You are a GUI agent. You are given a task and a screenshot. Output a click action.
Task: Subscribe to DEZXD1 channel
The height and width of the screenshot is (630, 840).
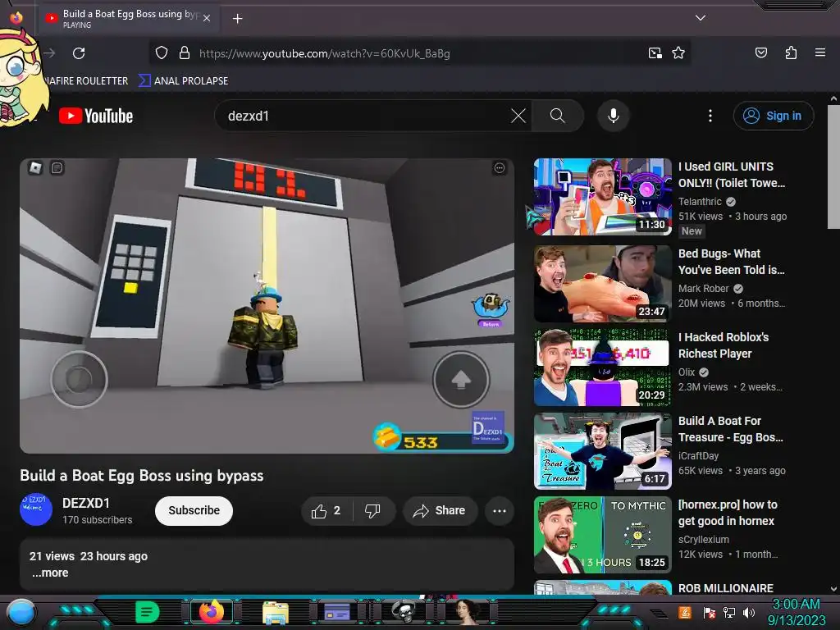194,510
